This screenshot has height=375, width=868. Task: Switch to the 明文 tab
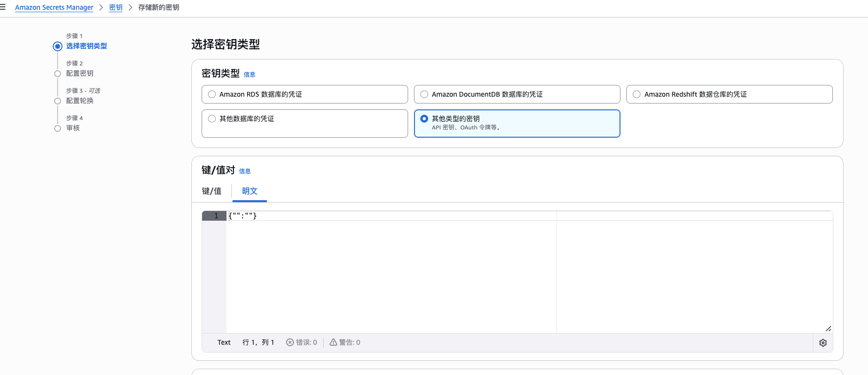[x=249, y=191]
